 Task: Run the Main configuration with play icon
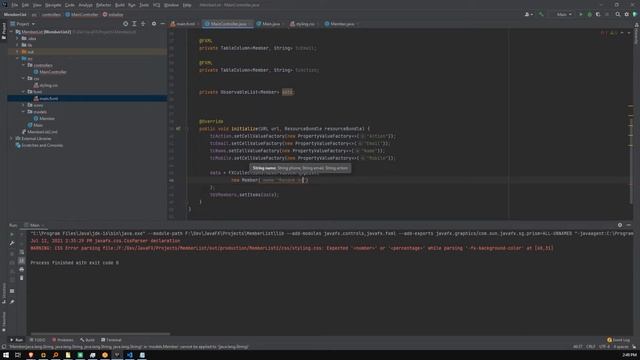(581, 14)
